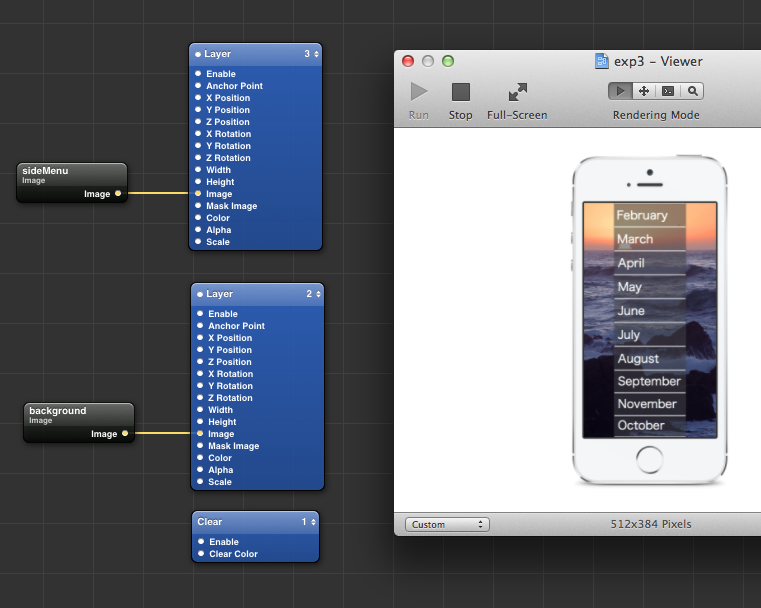
Task: Click Height port on Layer 2
Action: pos(200,422)
